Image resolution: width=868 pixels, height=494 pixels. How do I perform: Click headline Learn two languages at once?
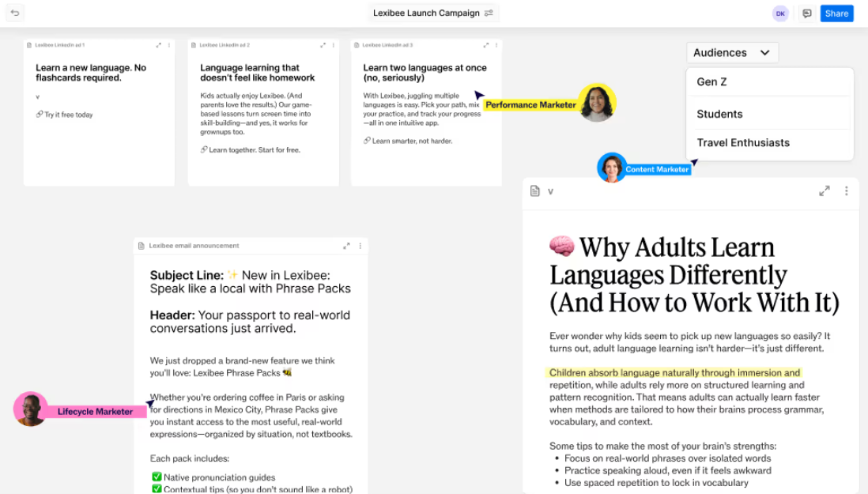425,73
